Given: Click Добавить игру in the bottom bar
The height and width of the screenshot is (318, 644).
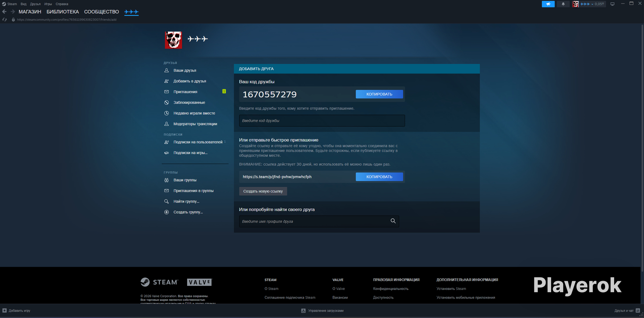Looking at the screenshot, I should click(16, 311).
